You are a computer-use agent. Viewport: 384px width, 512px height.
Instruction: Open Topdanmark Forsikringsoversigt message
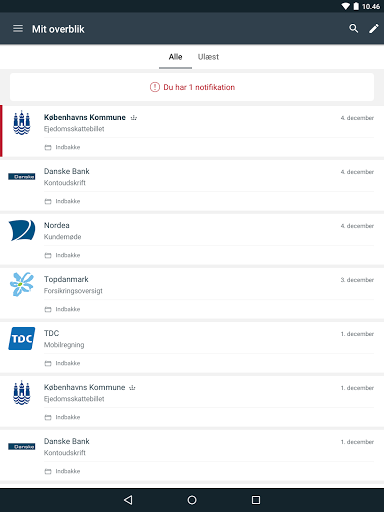coord(192,293)
